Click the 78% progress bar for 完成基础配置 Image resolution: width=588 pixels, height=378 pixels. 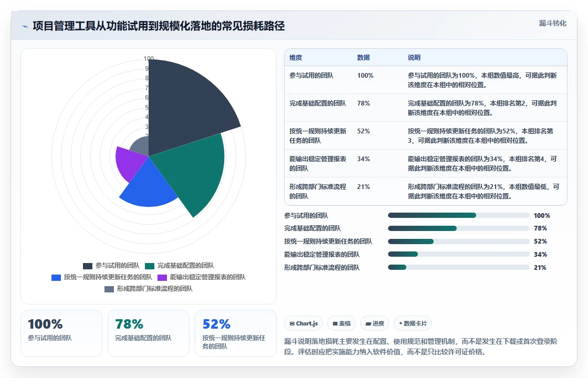[459, 228]
